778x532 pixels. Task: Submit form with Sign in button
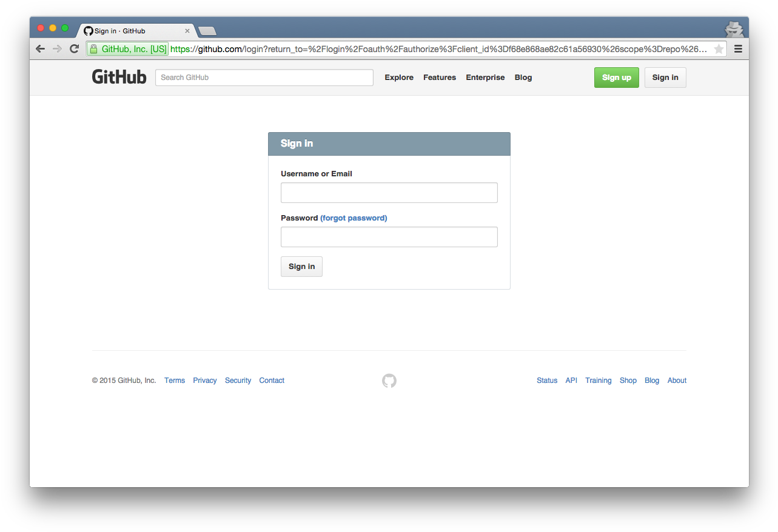point(301,267)
